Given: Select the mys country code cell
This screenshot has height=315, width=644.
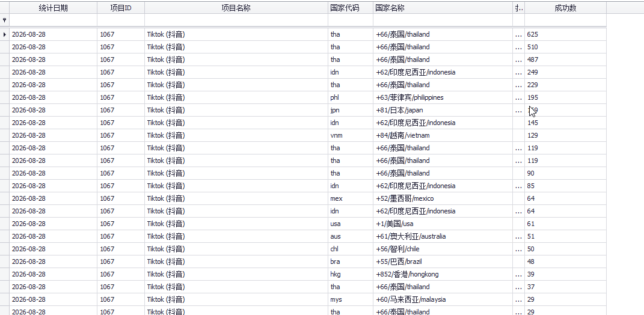Looking at the screenshot, I should [351, 300].
